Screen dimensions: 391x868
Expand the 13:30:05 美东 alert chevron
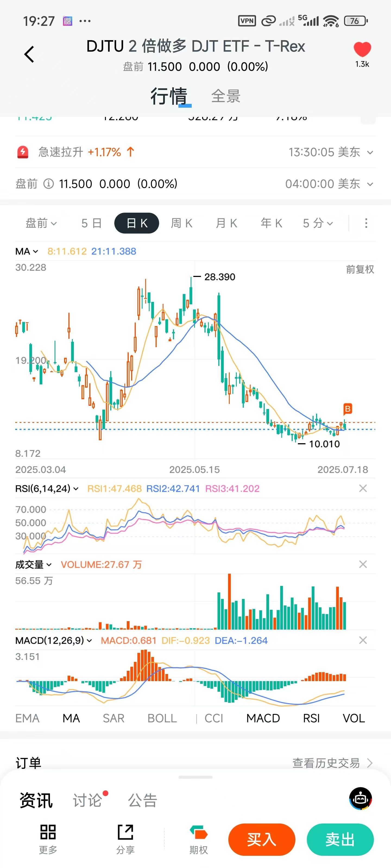coord(370,152)
